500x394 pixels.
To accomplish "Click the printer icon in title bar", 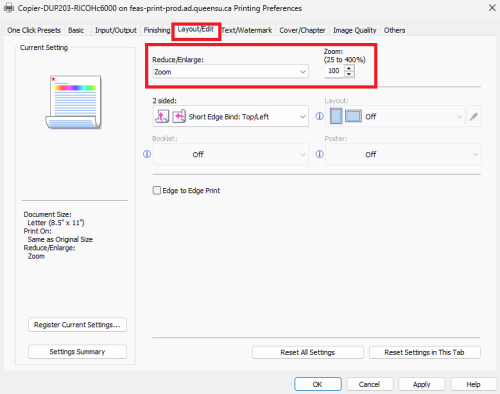I will pos(9,8).
